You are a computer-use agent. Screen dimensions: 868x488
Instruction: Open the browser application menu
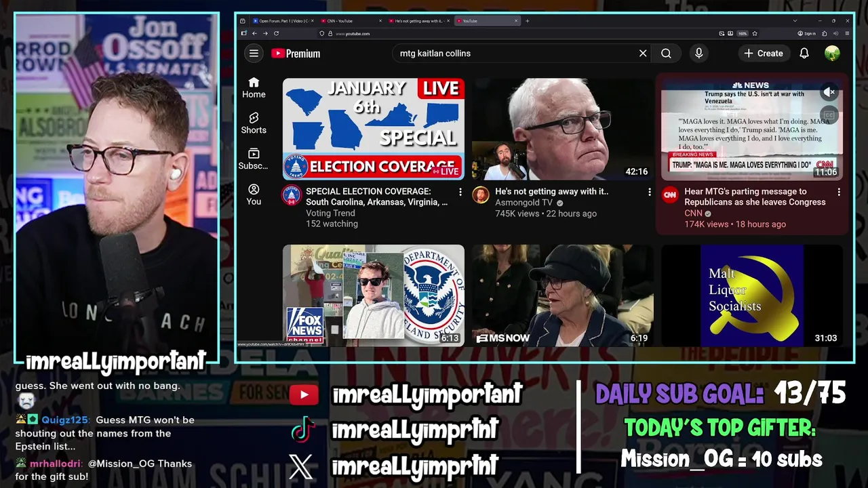846,33
